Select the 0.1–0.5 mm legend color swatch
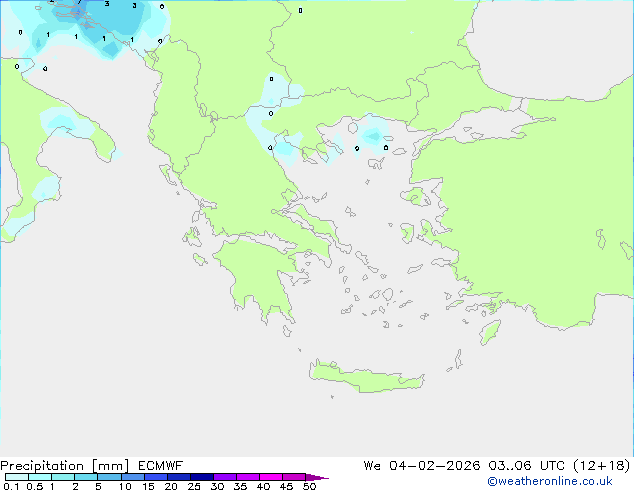The width and height of the screenshot is (634, 490). click(x=17, y=477)
